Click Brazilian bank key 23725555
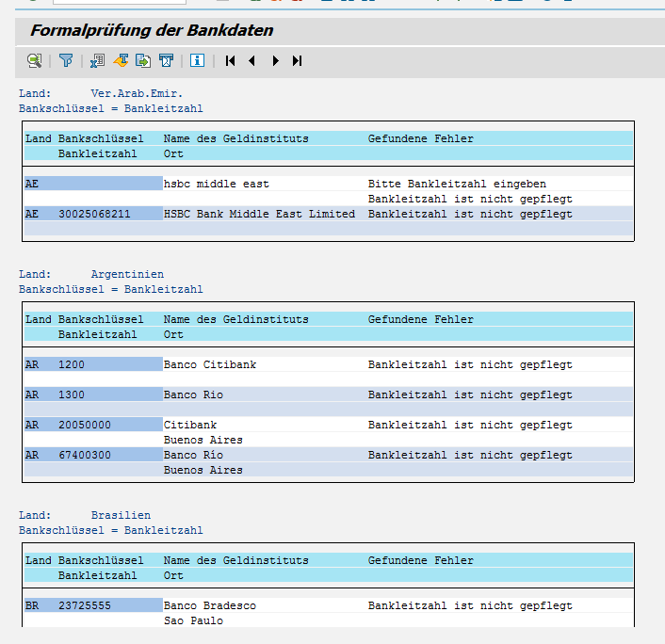 click(84, 605)
